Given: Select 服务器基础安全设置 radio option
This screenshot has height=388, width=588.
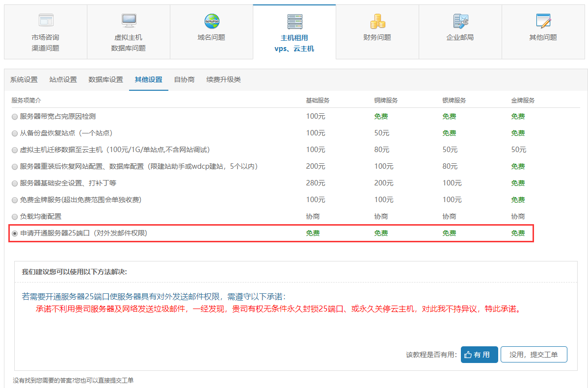Looking at the screenshot, I should point(15,183).
